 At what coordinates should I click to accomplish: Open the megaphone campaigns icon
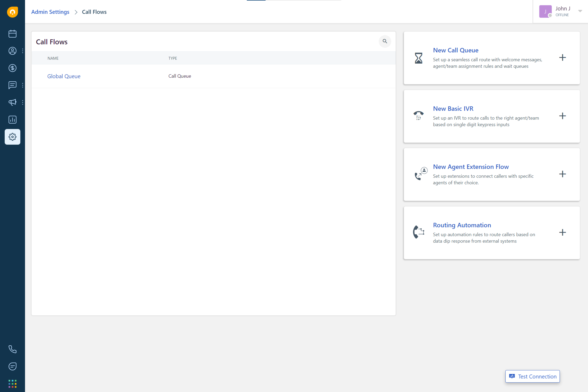[x=13, y=102]
